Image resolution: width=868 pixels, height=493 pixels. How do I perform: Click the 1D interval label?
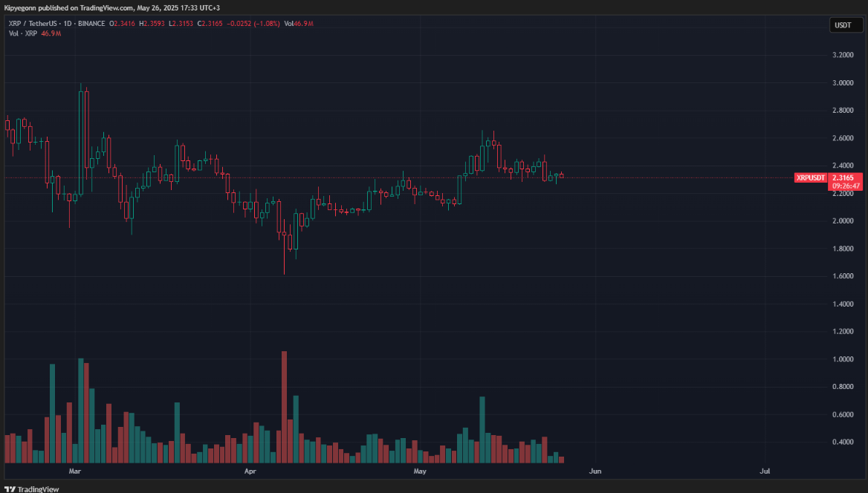click(x=68, y=24)
